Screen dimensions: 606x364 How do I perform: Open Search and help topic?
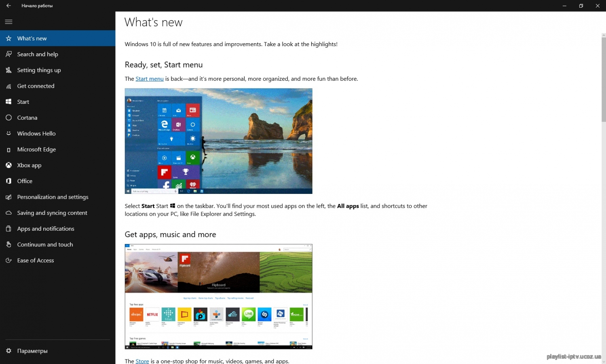tap(57, 54)
